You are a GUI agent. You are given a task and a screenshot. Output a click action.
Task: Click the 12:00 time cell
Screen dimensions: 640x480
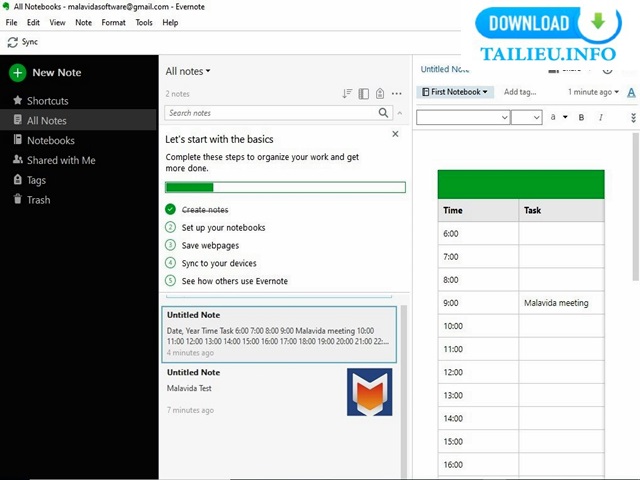coord(478,372)
